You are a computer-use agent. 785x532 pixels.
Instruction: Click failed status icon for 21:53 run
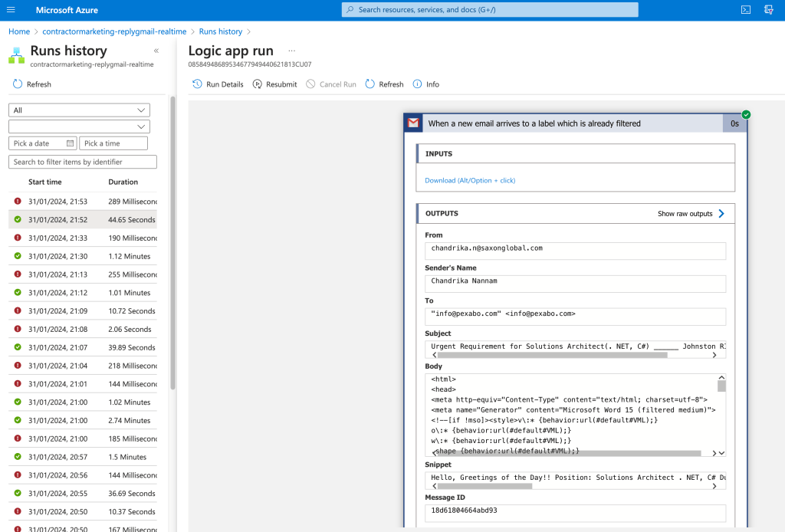point(18,201)
